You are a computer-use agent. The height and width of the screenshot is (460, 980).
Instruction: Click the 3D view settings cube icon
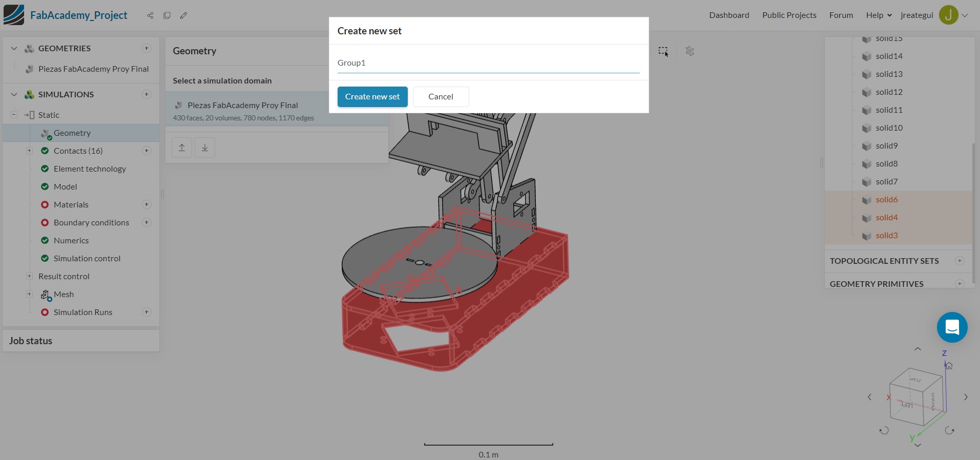[690, 51]
